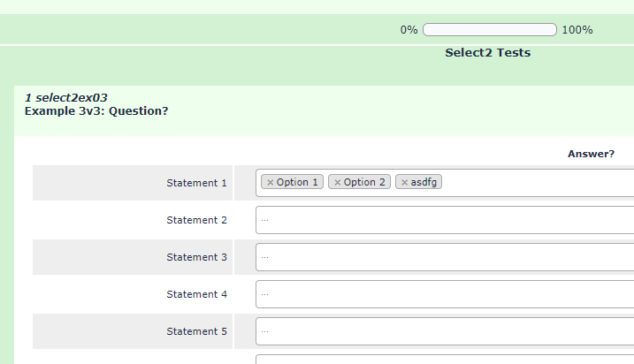Click the Statement 1 row label

pyautogui.click(x=196, y=183)
